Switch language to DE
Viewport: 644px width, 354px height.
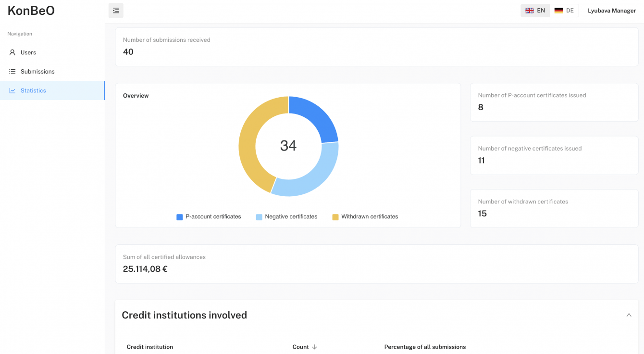point(564,11)
